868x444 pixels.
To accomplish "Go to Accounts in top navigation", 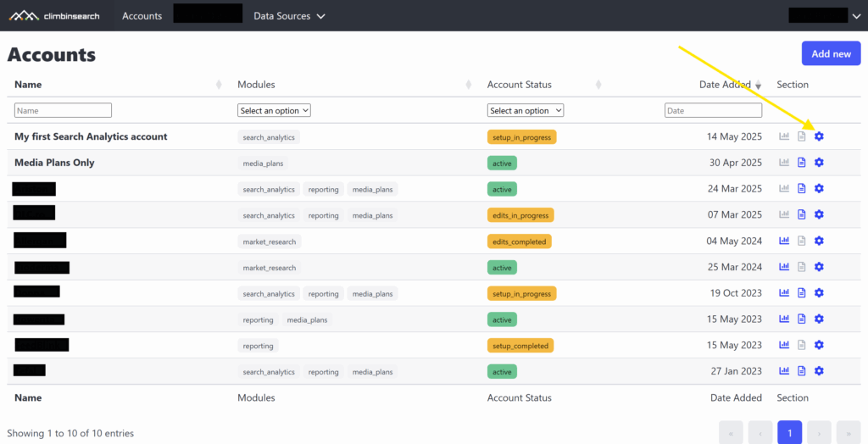I will pos(142,16).
